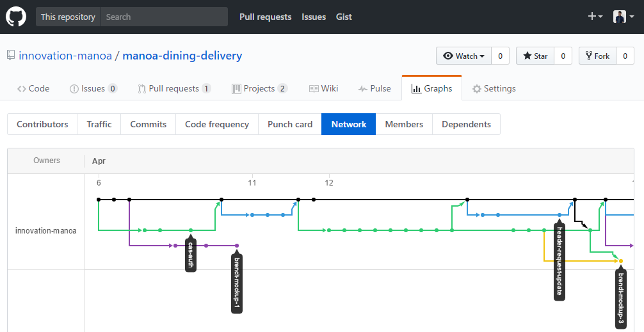This screenshot has width=644, height=332.
Task: Switch to the Pulse tab
Action: [374, 89]
